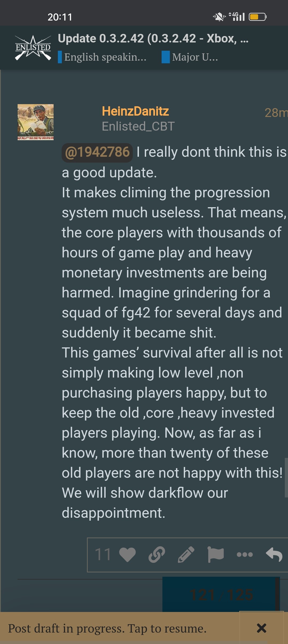Open the Major Updates category tag
This screenshot has width=288, height=644.
pos(195,57)
